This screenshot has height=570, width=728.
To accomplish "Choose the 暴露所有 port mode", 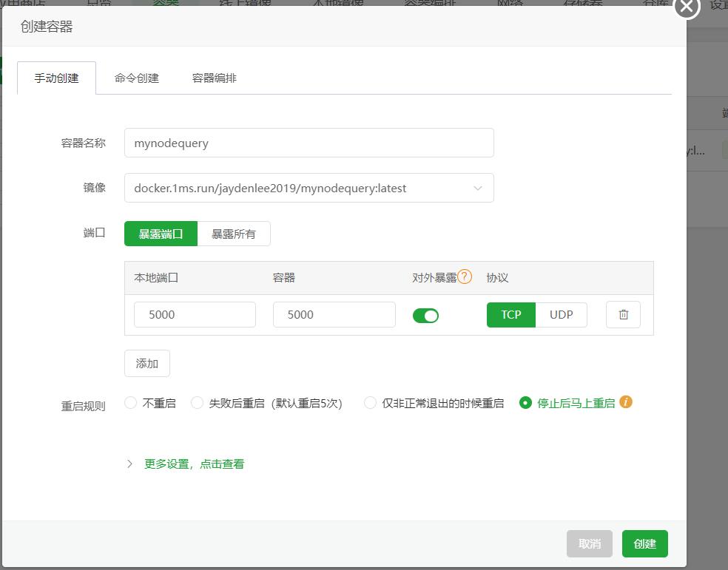I will 234,234.
